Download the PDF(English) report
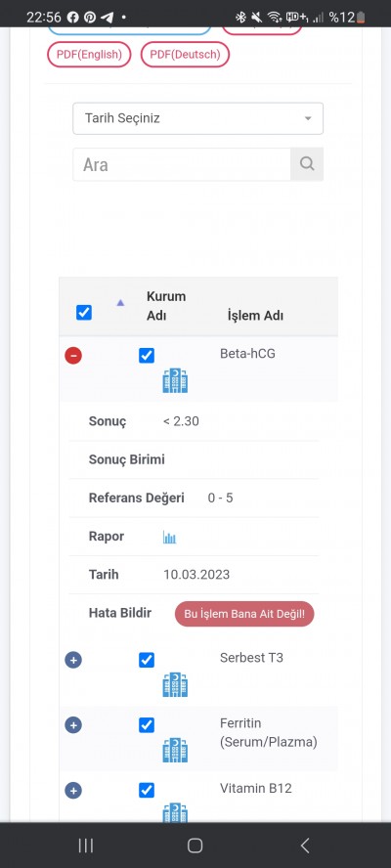The width and height of the screenshot is (391, 868). (x=89, y=55)
